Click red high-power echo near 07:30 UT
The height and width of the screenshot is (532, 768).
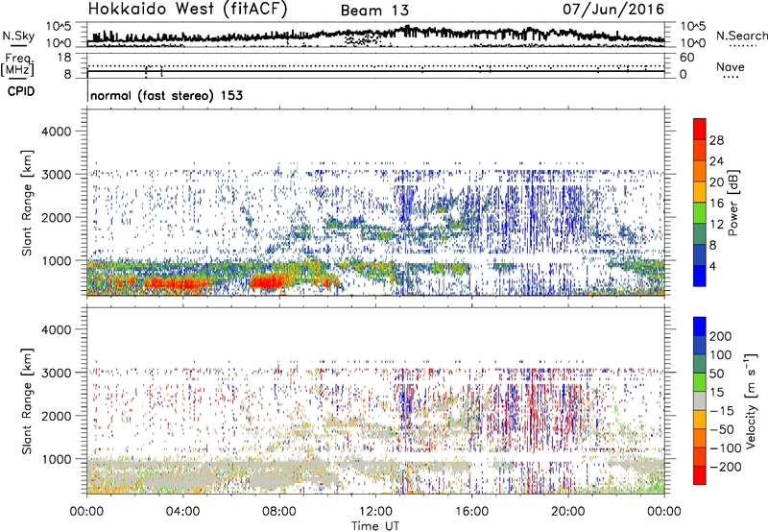[267, 281]
